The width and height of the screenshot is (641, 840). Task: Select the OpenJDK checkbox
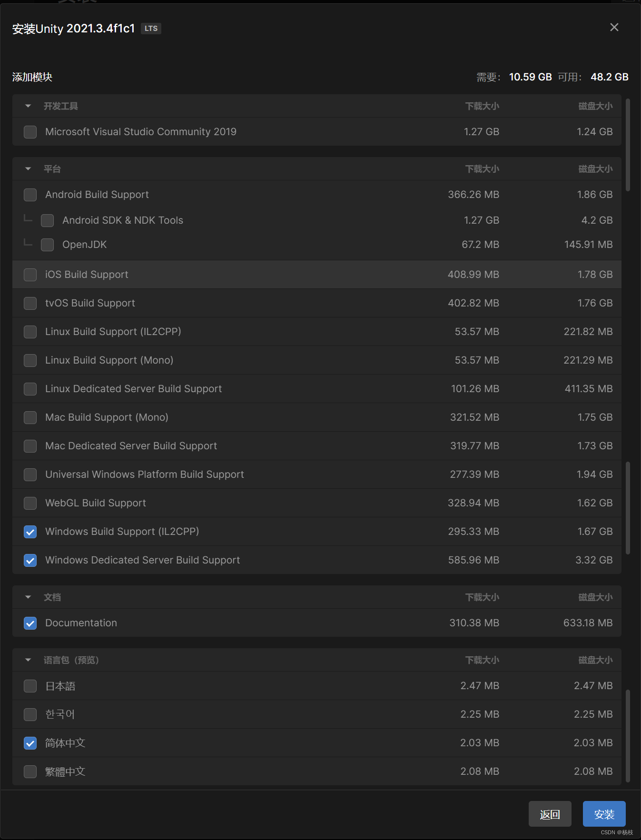click(x=48, y=245)
